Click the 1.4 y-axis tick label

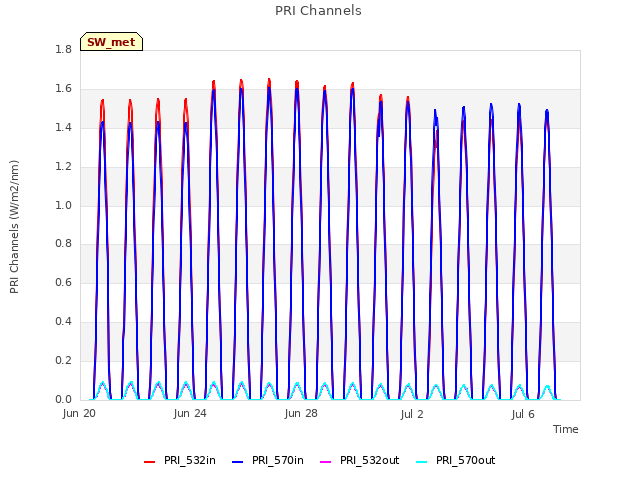[63, 127]
